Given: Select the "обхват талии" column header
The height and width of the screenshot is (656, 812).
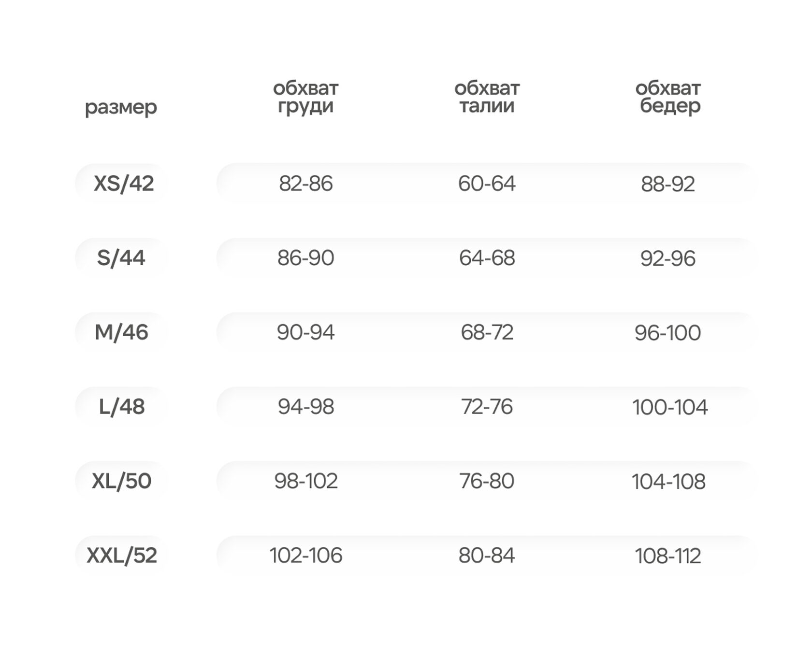Looking at the screenshot, I should [x=487, y=97].
